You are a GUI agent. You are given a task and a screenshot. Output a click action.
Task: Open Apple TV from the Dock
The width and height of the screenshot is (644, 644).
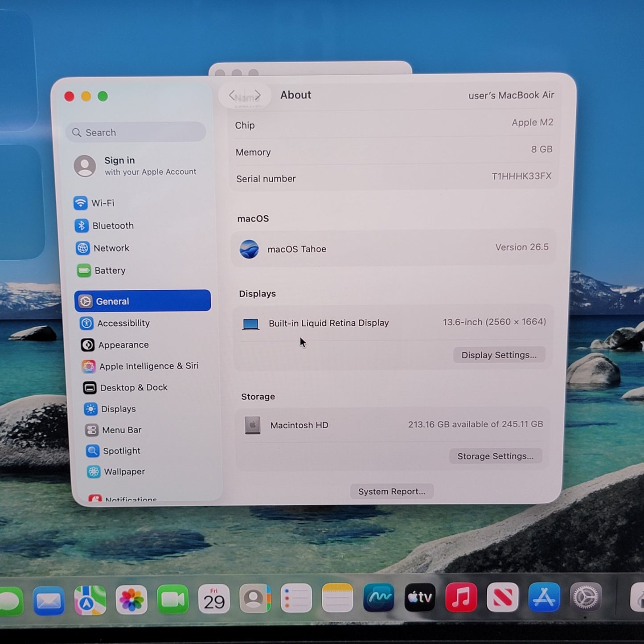(420, 597)
